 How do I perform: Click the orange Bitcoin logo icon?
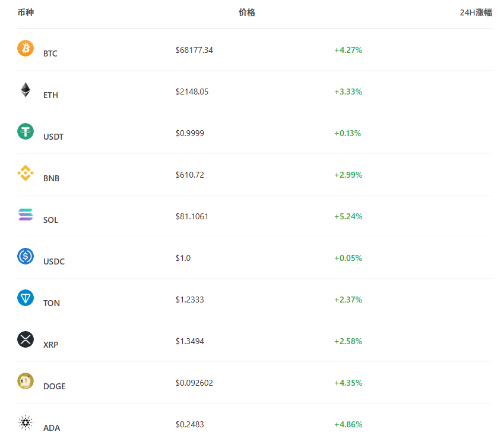tap(26, 48)
